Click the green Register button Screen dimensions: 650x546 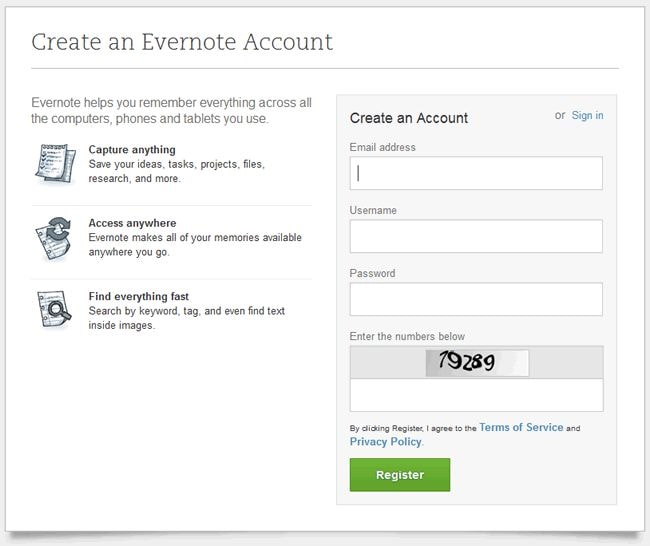400,475
